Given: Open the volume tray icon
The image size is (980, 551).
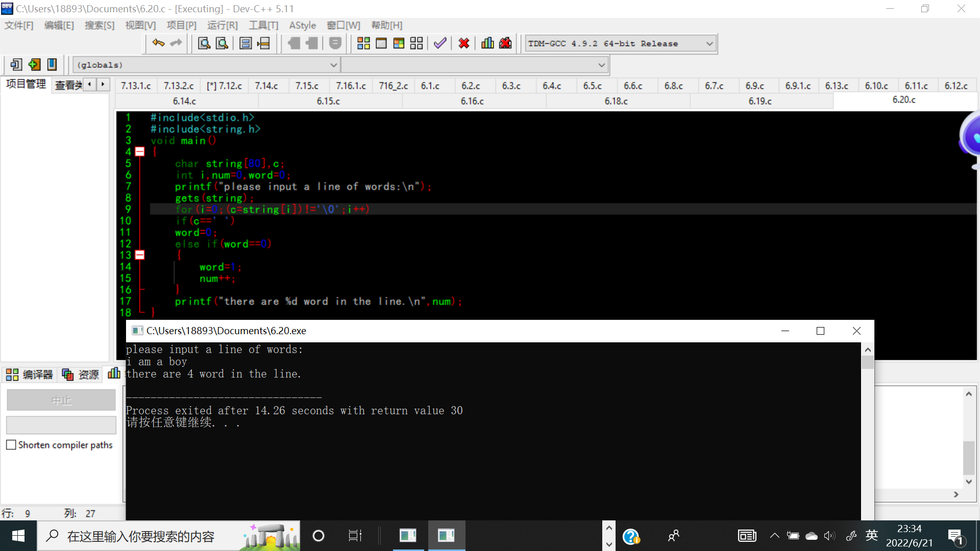Looking at the screenshot, I should [x=829, y=536].
